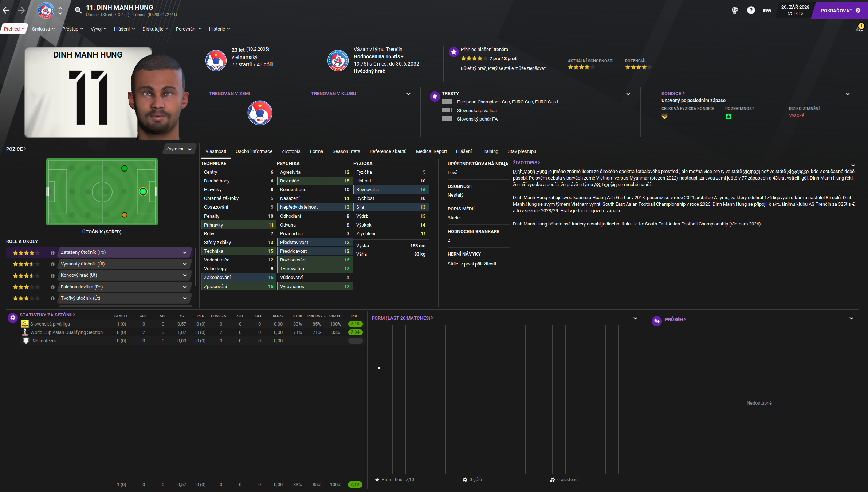This screenshot has width=868, height=492.
Task: Click the role list scrollbar
Action: point(196,267)
